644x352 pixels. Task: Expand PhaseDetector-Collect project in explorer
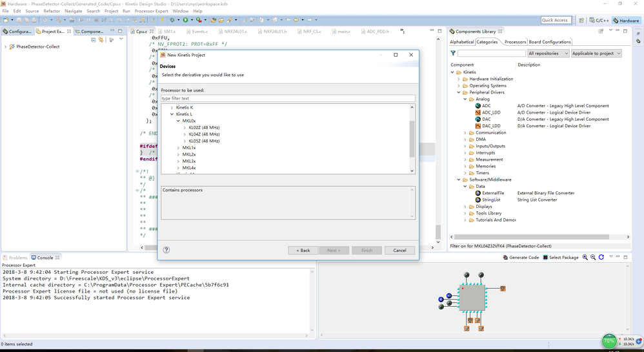click(x=5, y=47)
